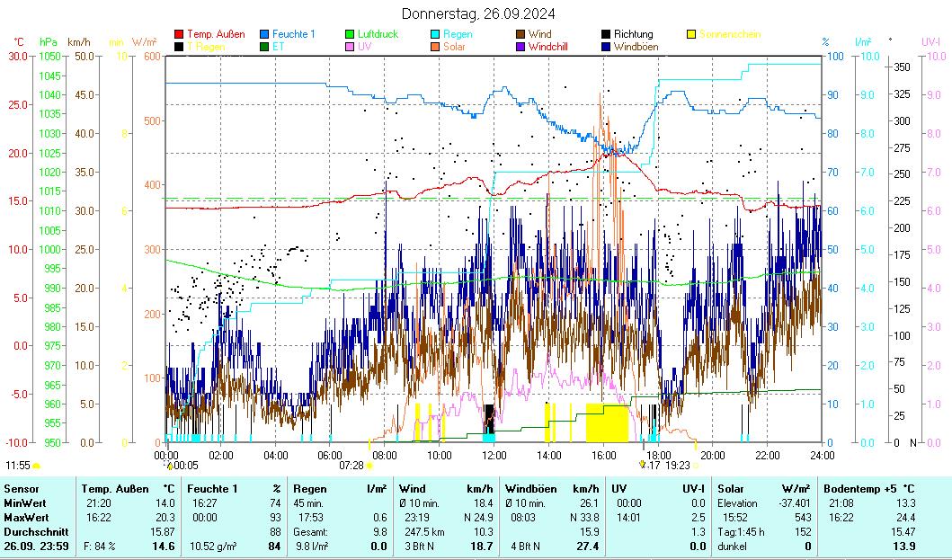Click the green Luftdruck legend square

350,34
